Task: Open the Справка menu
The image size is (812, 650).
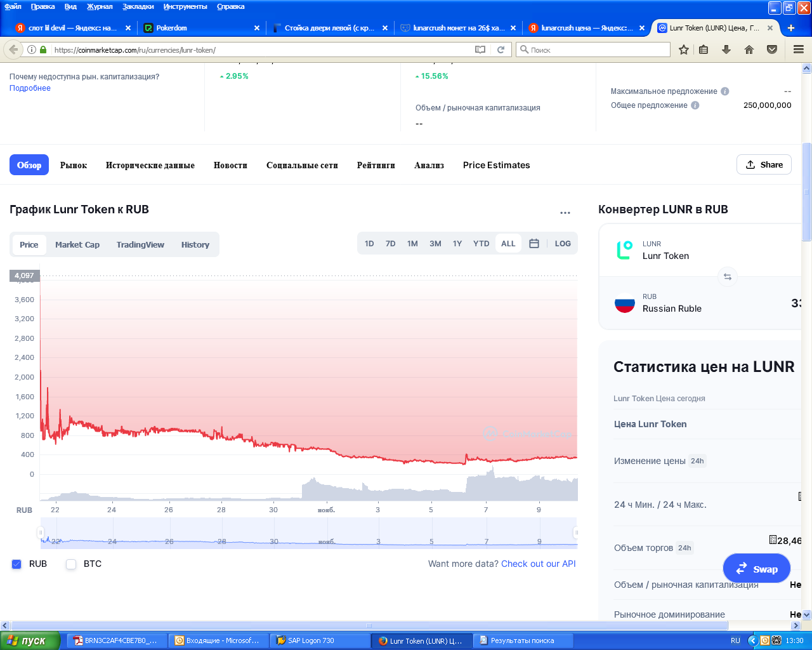Action: [x=231, y=6]
